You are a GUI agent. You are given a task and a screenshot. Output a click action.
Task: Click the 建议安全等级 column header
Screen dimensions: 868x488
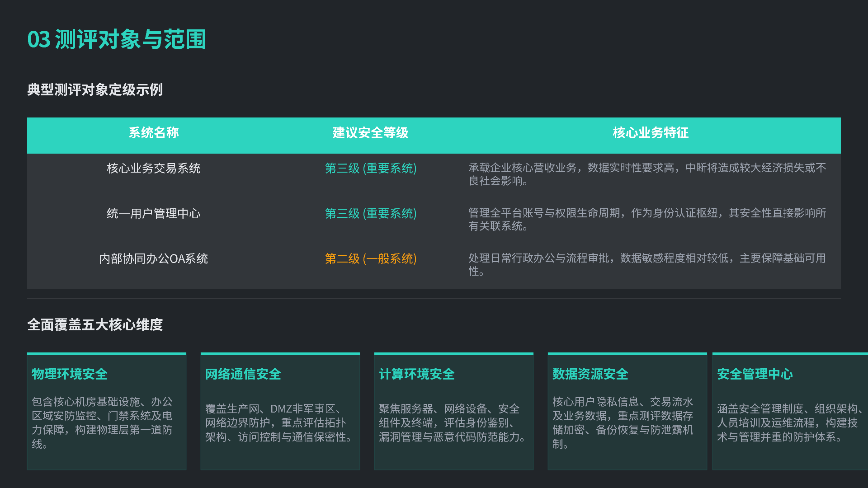click(370, 132)
